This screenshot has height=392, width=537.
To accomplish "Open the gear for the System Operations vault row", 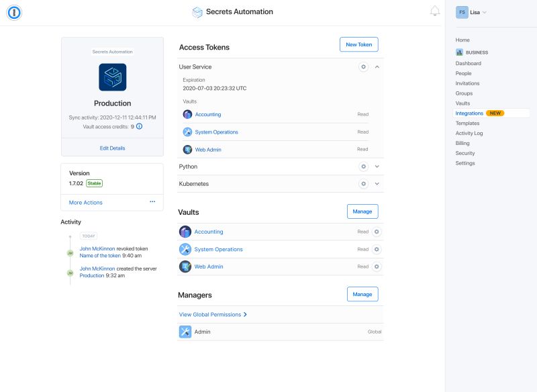I will pyautogui.click(x=377, y=249).
